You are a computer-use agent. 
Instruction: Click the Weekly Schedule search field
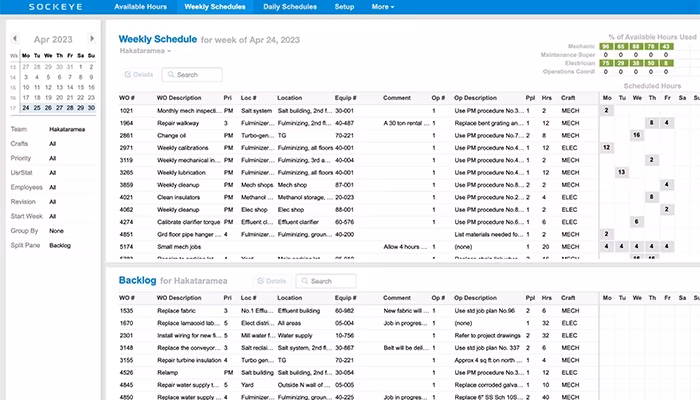click(192, 75)
